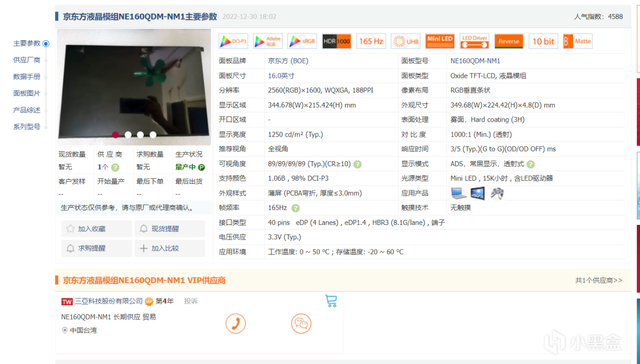The height and width of the screenshot is (364, 640).
Task: Click the laptop application product icon
Action: pyautogui.click(x=459, y=193)
